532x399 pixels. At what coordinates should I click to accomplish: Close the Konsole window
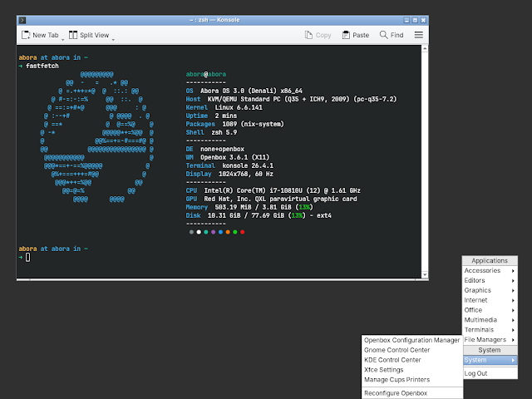click(x=423, y=20)
